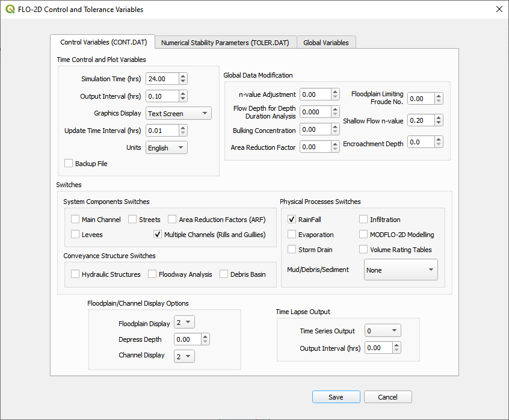Image resolution: width=509 pixels, height=420 pixels.
Task: Switch to Numerical Stability Parameters tab
Action: tap(225, 43)
